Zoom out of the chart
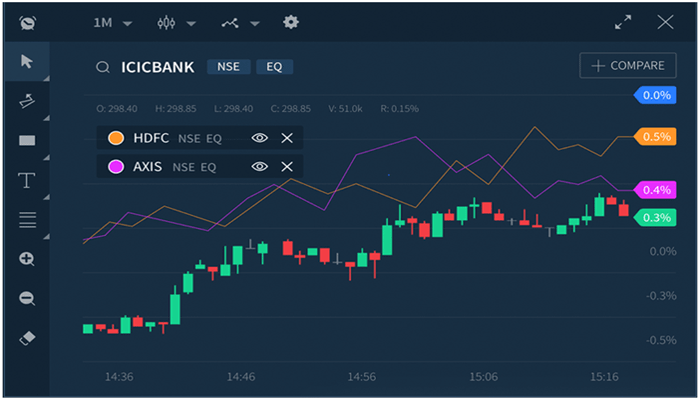This screenshot has width=700, height=400. click(x=27, y=298)
